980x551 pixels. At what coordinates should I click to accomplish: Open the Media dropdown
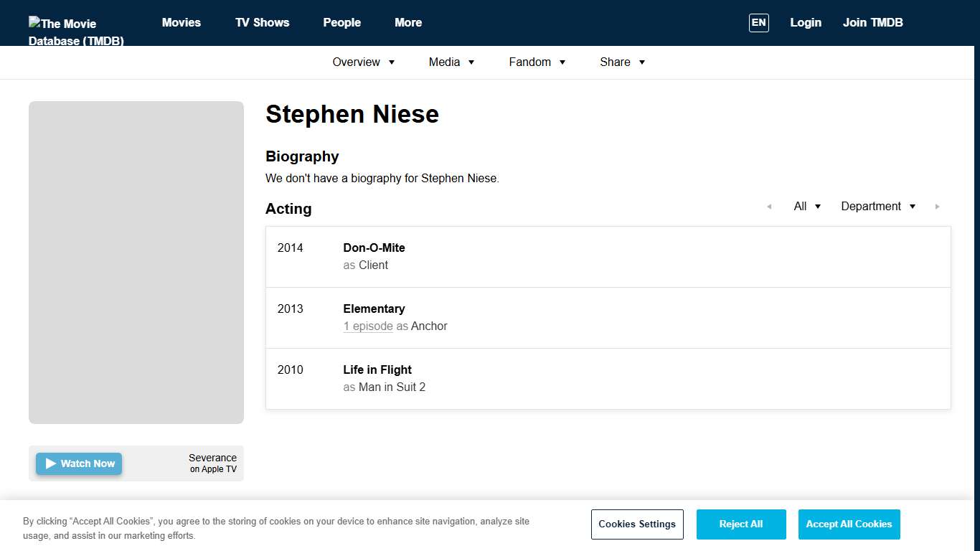coord(451,62)
